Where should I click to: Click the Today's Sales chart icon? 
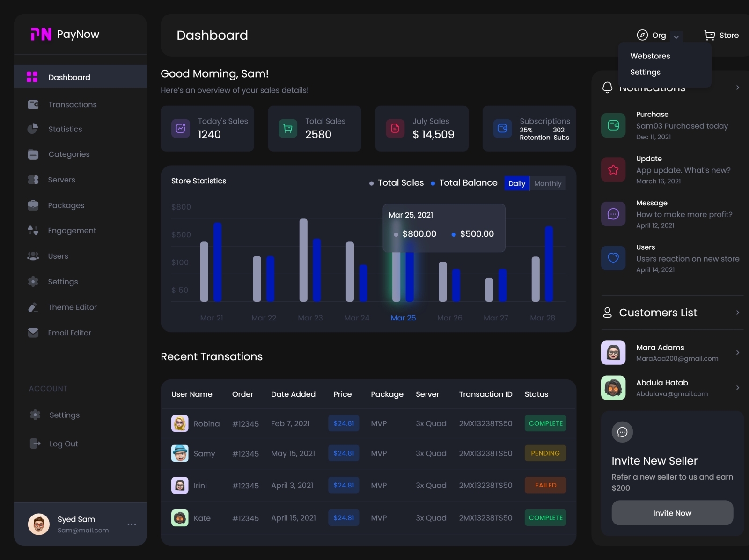[x=181, y=128]
